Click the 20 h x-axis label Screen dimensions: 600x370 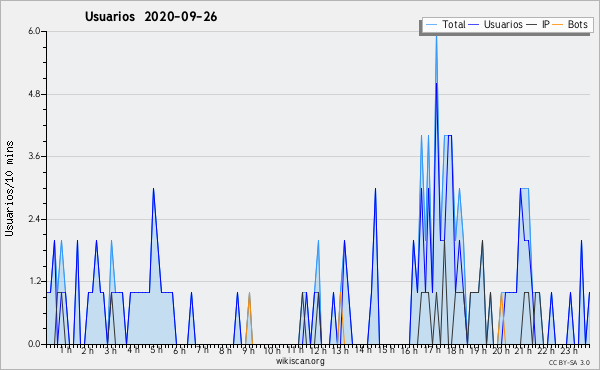(501, 350)
